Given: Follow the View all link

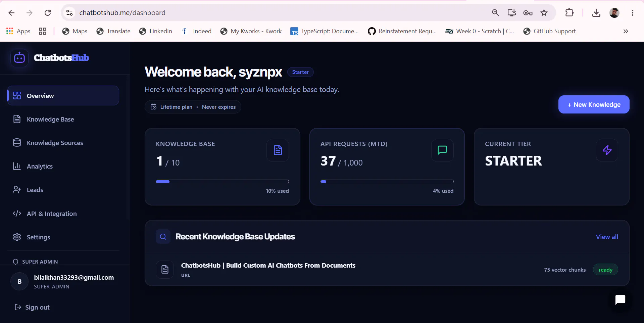Looking at the screenshot, I should [x=607, y=237].
